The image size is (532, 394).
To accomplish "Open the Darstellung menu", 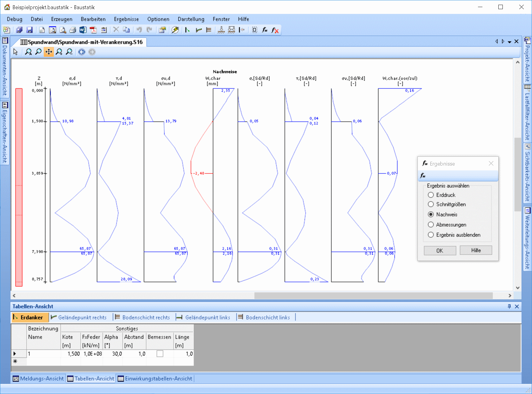I will pos(191,19).
